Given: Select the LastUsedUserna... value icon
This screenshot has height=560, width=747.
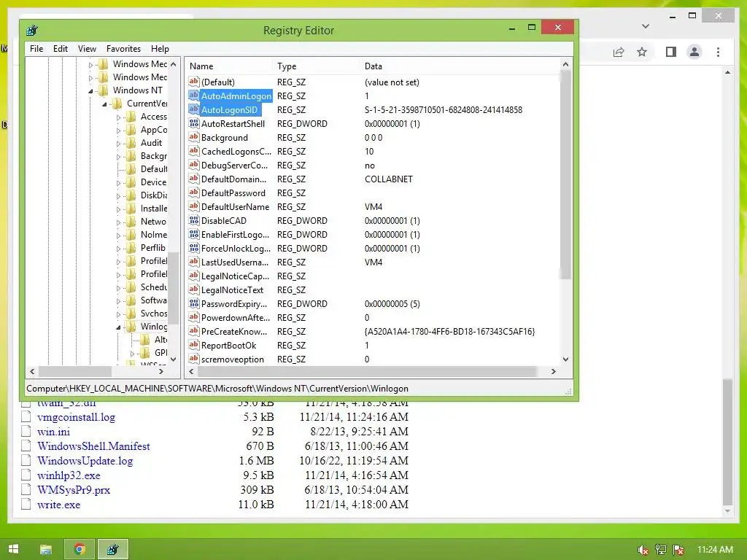Looking at the screenshot, I should (193, 262).
